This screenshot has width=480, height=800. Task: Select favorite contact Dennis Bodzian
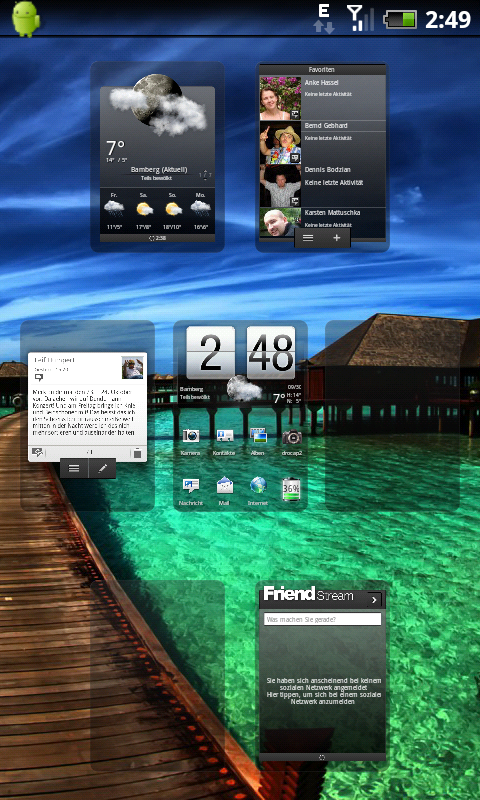click(322, 186)
